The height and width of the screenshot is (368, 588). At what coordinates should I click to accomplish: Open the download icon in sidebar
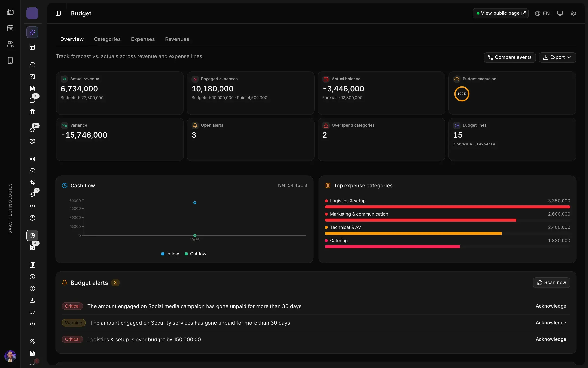pos(32,300)
